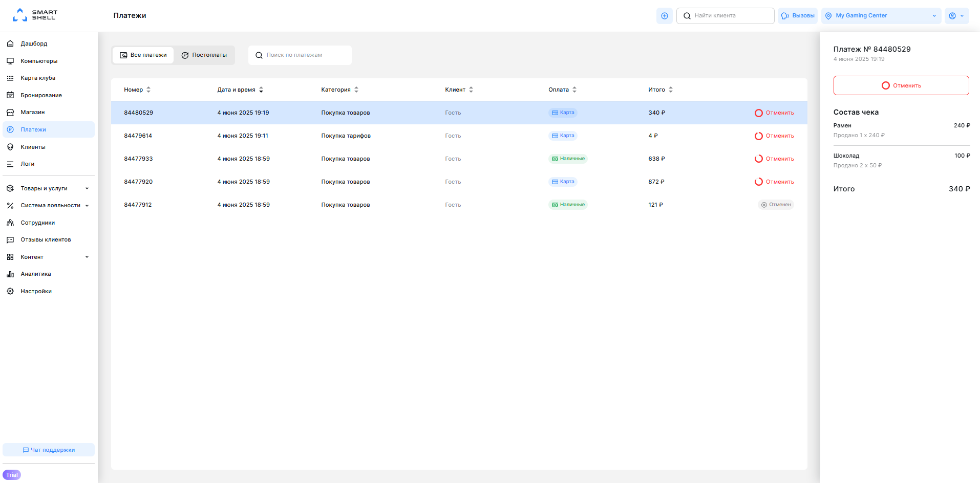Navigate to Бронирование in sidebar
This screenshot has width=980, height=483.
pyautogui.click(x=41, y=96)
